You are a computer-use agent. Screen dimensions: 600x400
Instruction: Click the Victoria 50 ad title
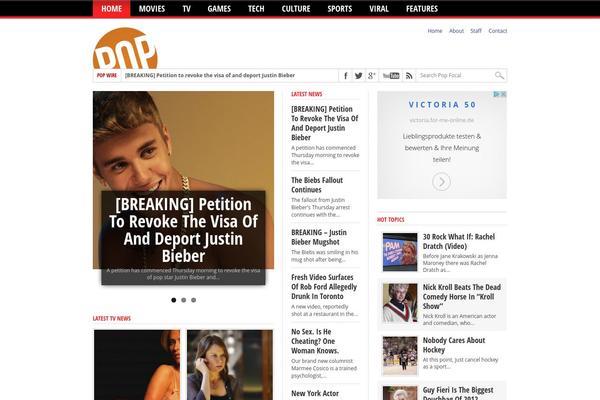[x=442, y=105]
